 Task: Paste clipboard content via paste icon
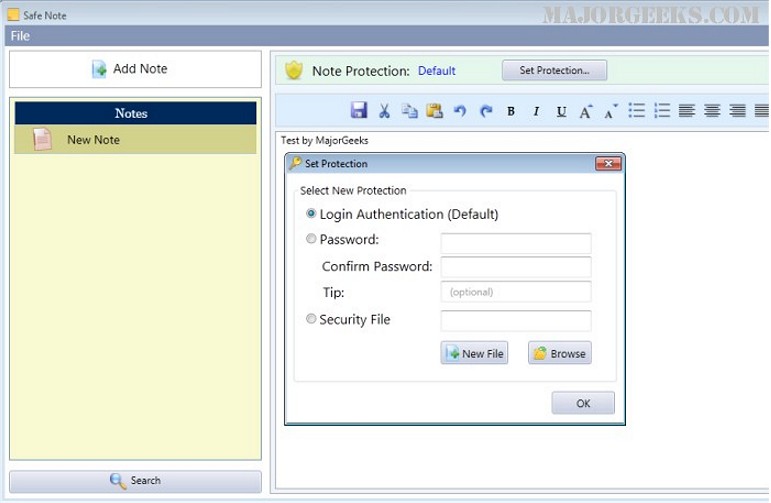click(x=435, y=111)
